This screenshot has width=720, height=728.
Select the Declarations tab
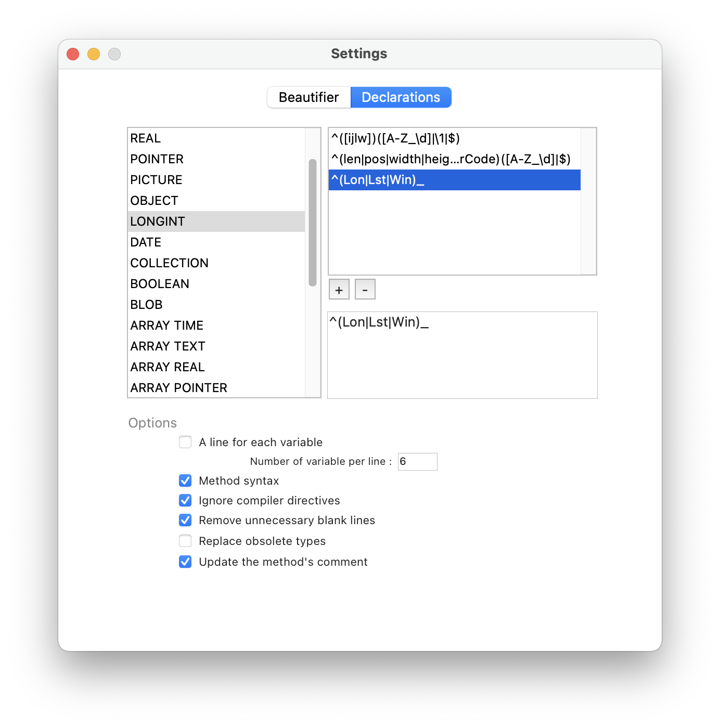[401, 97]
